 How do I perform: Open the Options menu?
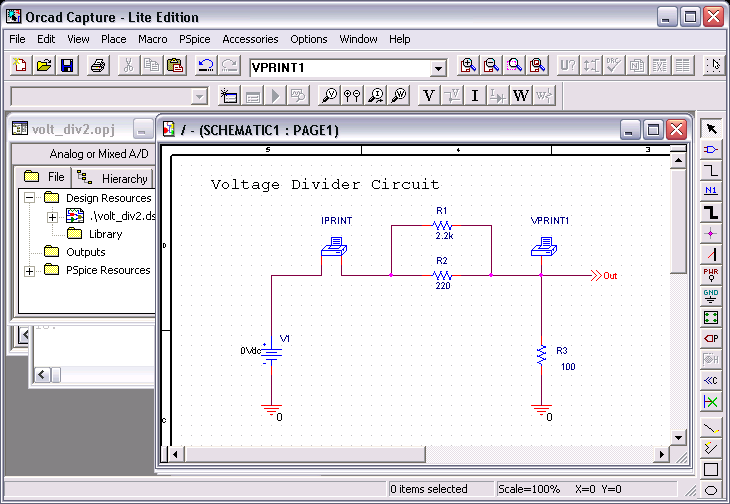(x=309, y=39)
